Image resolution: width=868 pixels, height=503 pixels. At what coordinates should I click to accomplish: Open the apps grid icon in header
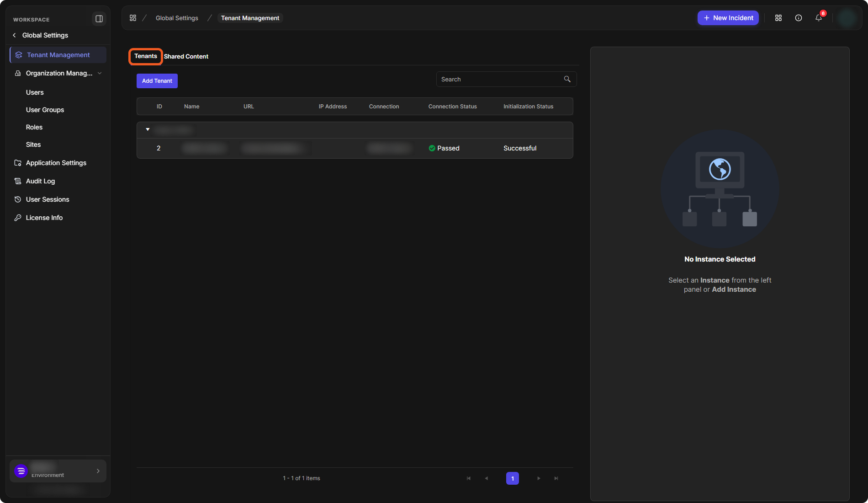click(778, 18)
